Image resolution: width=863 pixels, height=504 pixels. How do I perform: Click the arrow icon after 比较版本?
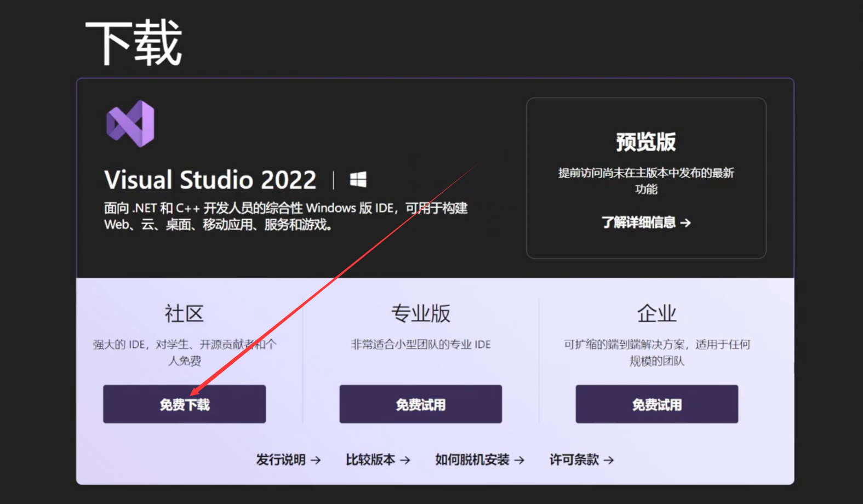(x=405, y=460)
